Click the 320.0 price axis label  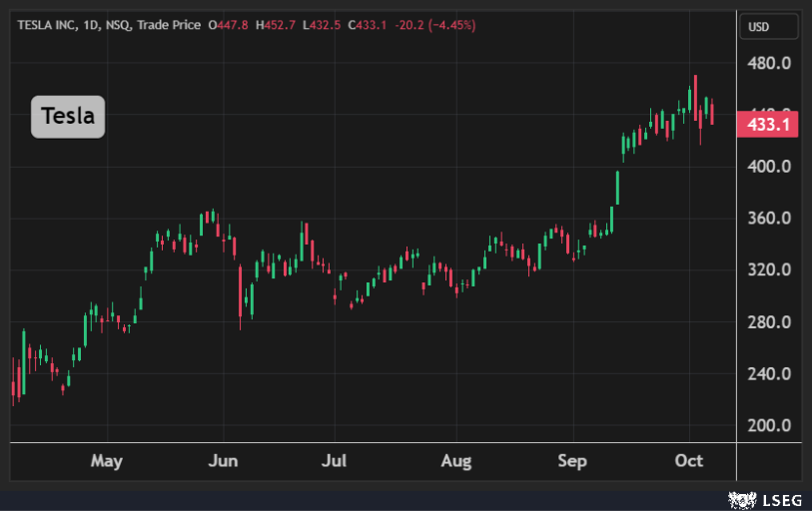click(770, 270)
